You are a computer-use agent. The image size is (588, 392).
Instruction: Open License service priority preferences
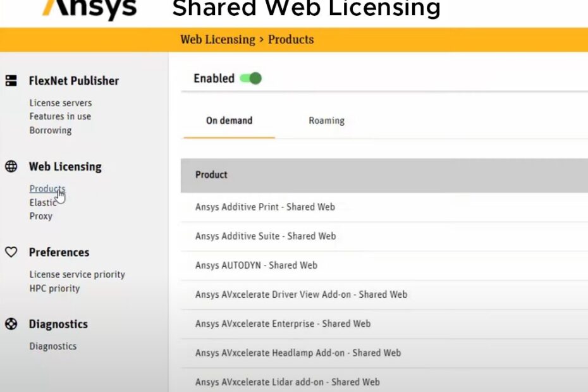coord(77,274)
